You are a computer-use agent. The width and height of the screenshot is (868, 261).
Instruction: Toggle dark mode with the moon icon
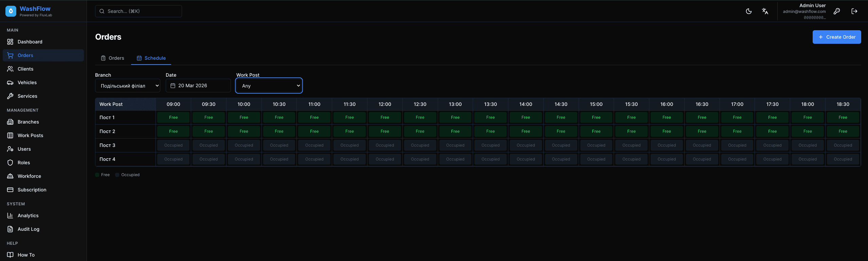click(748, 11)
